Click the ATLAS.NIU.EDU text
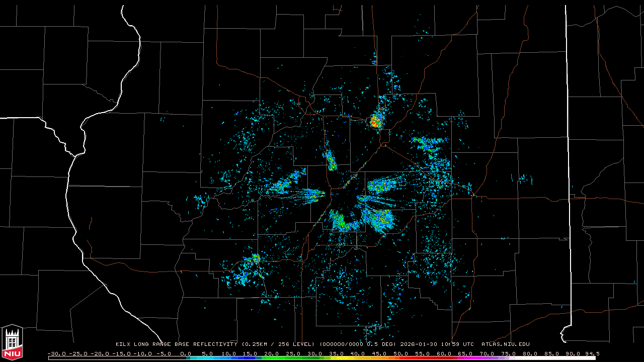Viewport: 644px width, 362px height. coord(506,344)
